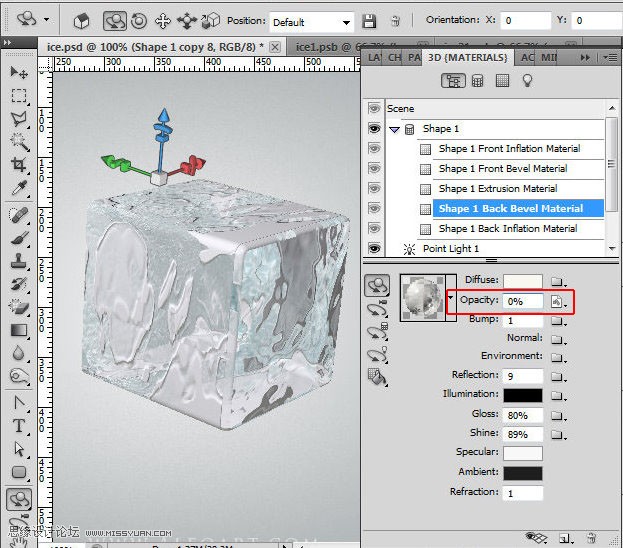
Task: Choose 3D rotate mode in options bar
Action: click(115, 21)
